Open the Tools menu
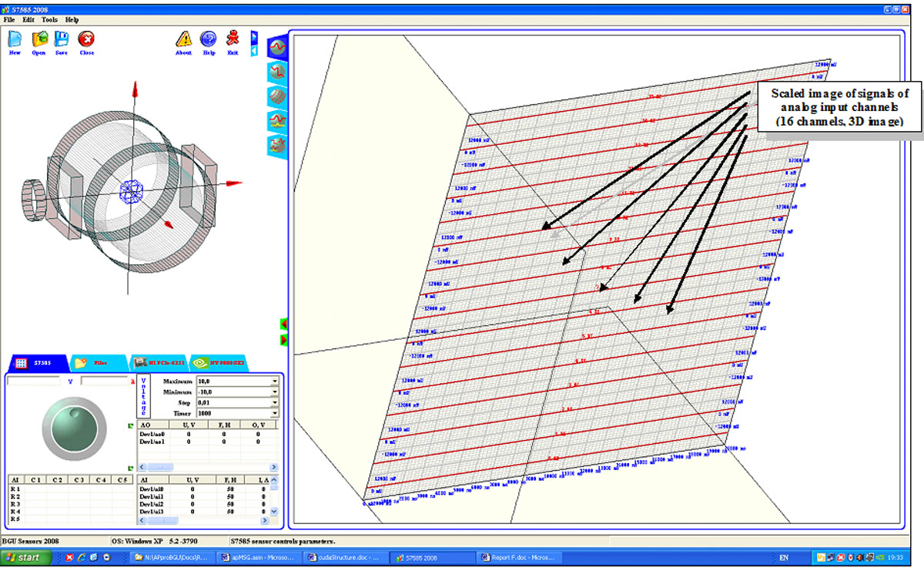 coord(49,19)
